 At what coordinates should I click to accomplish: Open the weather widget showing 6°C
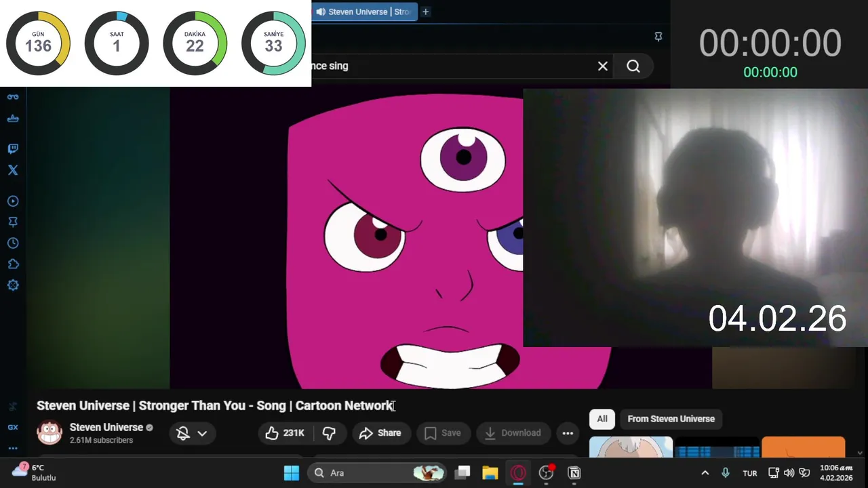34,472
